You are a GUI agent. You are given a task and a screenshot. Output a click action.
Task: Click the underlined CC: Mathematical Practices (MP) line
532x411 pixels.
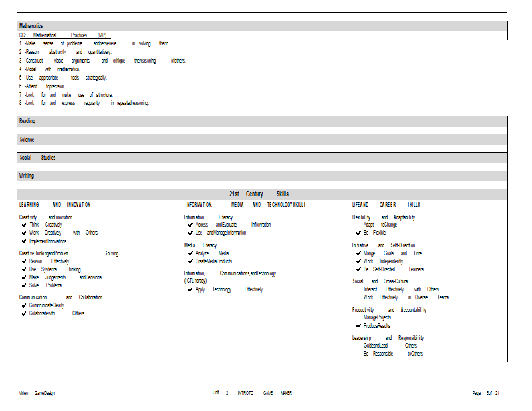(65, 35)
